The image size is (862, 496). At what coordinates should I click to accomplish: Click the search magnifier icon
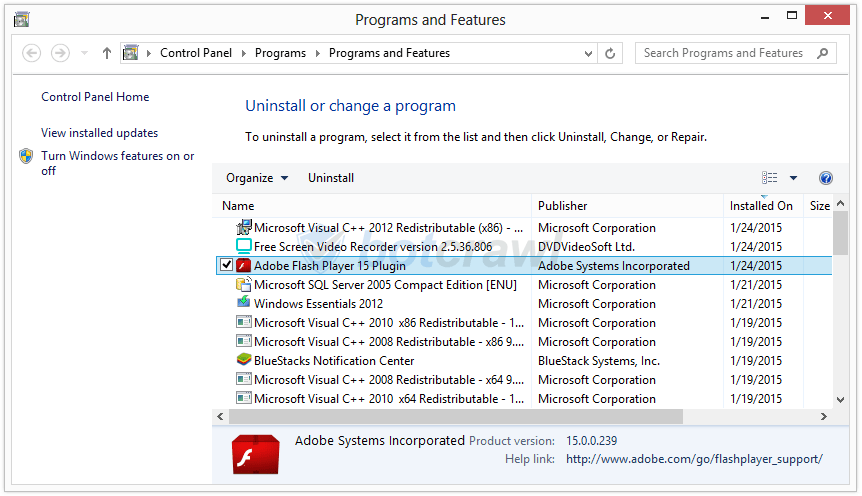[x=822, y=53]
